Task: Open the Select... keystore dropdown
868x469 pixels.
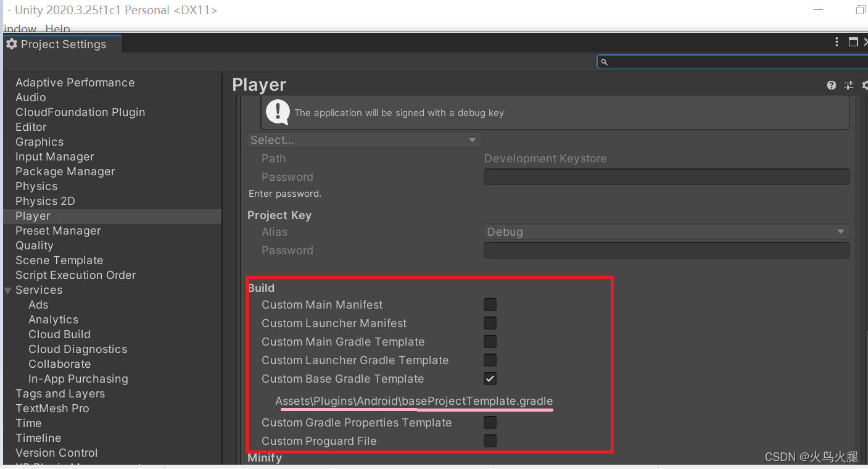Action: point(363,139)
